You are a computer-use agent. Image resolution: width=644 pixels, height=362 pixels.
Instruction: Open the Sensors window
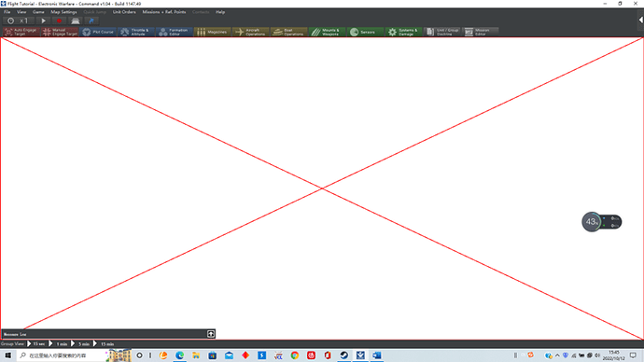[365, 32]
